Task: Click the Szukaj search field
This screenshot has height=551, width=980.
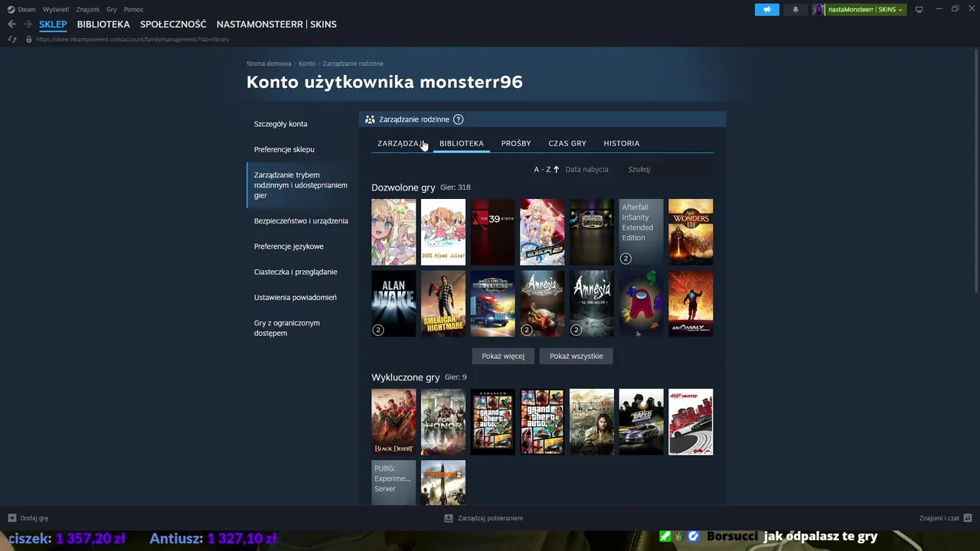Action: [668, 169]
